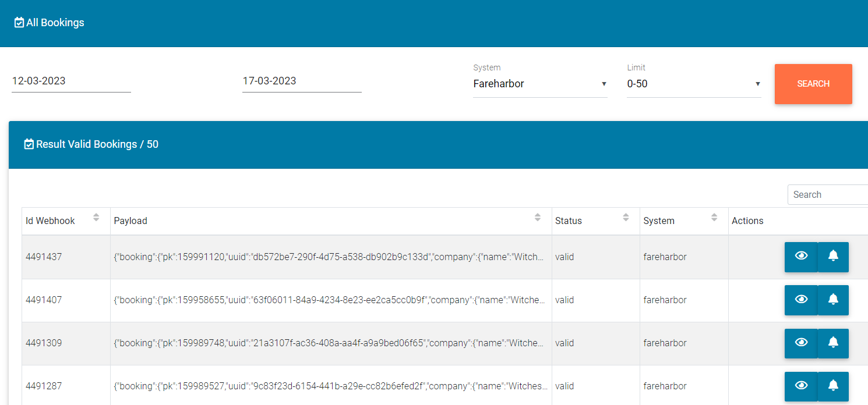
Task: Focus the table Search box
Action: coord(828,194)
